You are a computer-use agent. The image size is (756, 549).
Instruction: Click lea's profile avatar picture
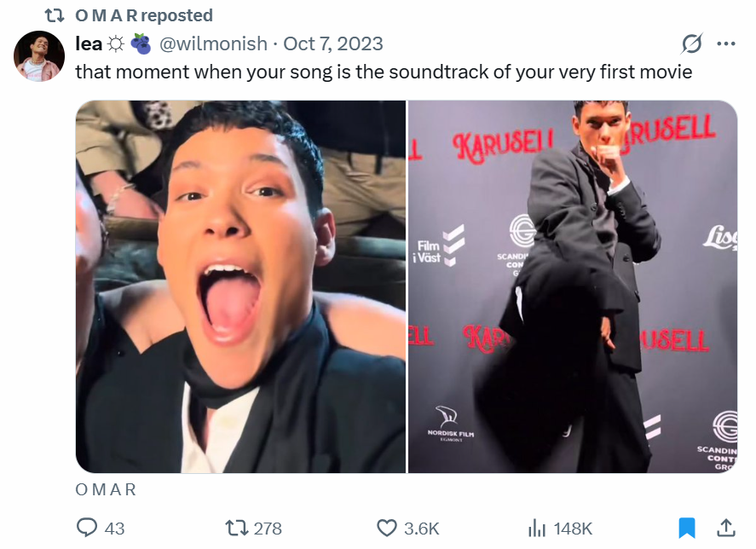point(39,56)
